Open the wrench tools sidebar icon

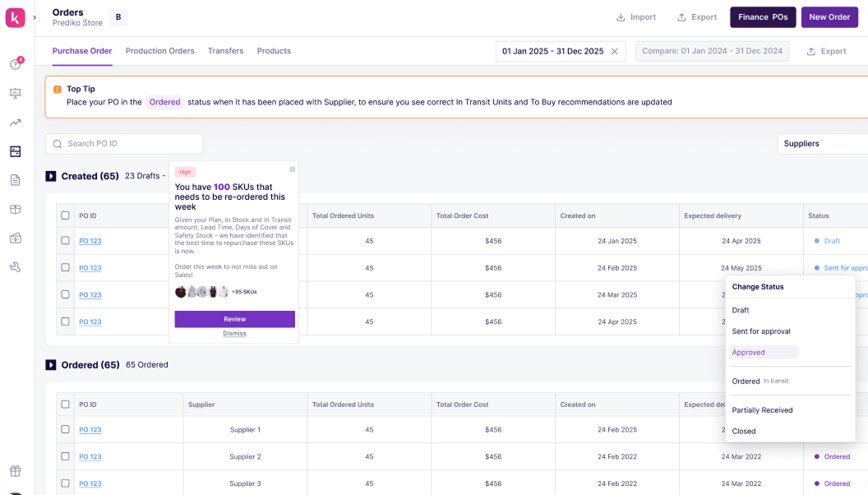point(16,267)
